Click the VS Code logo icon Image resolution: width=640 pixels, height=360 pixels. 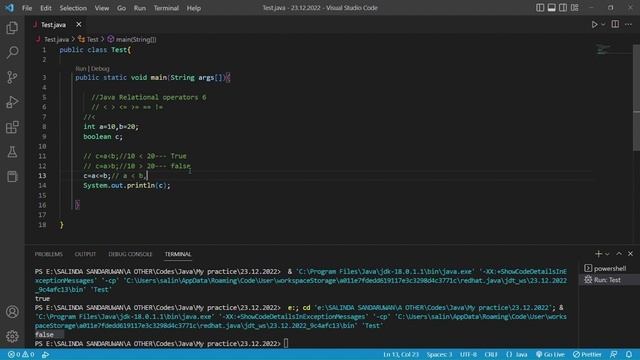pos(9,8)
